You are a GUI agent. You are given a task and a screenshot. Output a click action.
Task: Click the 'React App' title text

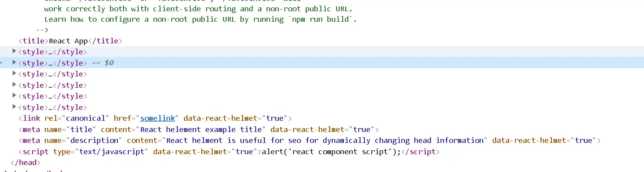pos(68,41)
